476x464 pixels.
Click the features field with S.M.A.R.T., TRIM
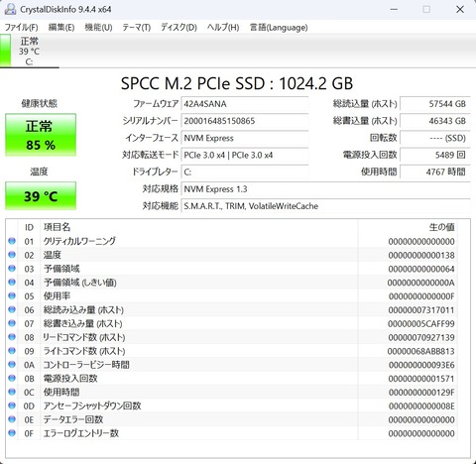pyautogui.click(x=325, y=206)
